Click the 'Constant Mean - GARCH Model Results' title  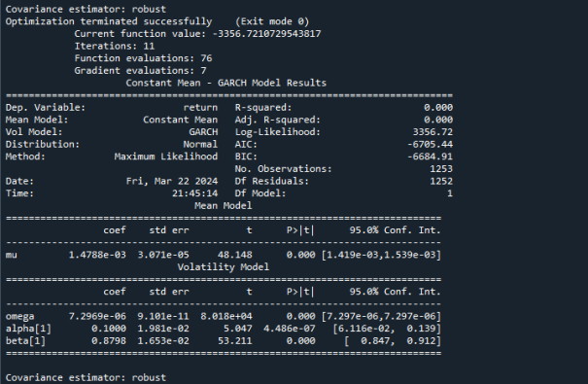point(226,83)
